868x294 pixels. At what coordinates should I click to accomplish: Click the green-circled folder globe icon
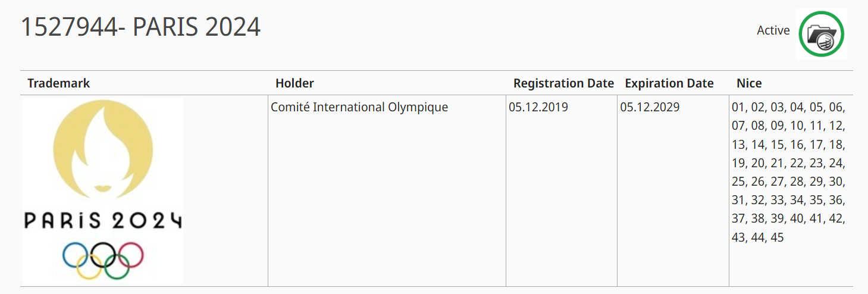[821, 34]
